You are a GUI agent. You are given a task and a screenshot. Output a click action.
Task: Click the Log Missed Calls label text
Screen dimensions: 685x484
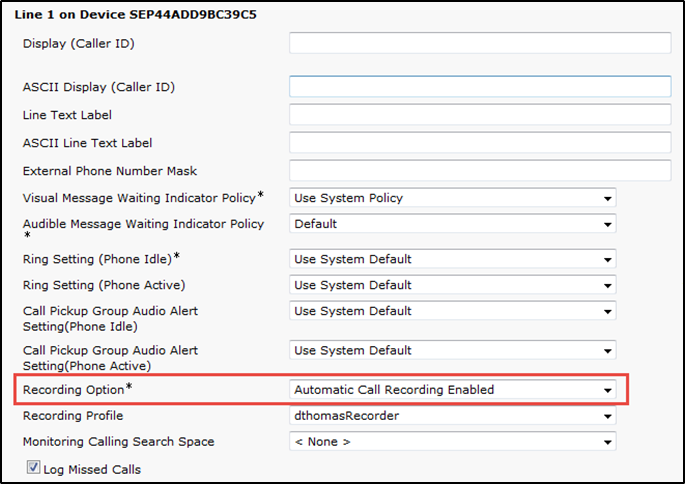[92, 470]
